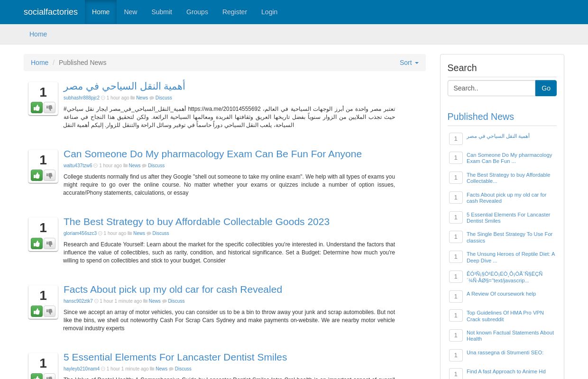The height and width of the screenshot is (379, 588).
Task: Click the comment icon beside Discuss on car article
Action: point(165,301)
